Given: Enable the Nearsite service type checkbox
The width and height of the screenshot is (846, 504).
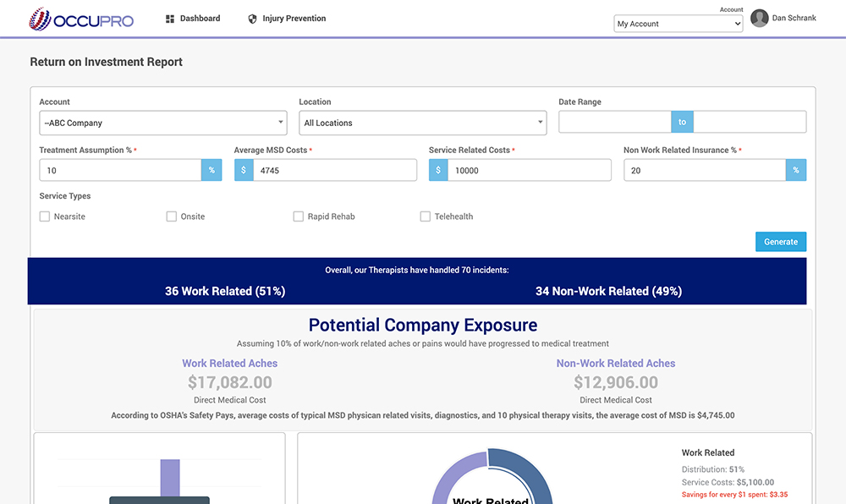Looking at the screenshot, I should 45,216.
